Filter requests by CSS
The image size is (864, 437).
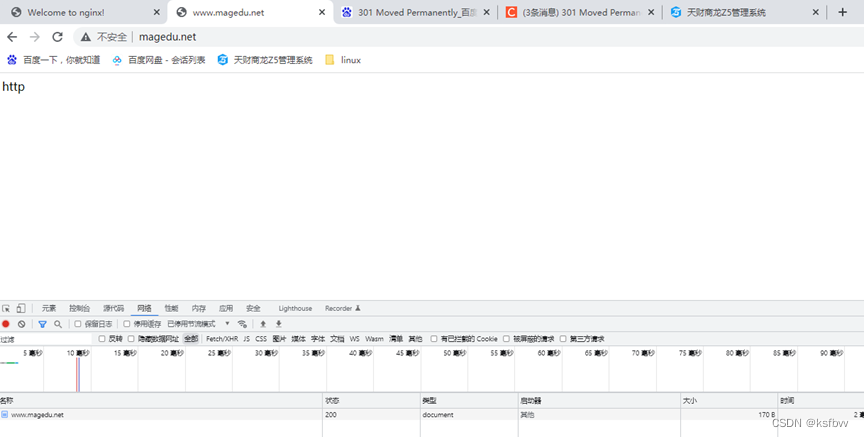coord(261,339)
